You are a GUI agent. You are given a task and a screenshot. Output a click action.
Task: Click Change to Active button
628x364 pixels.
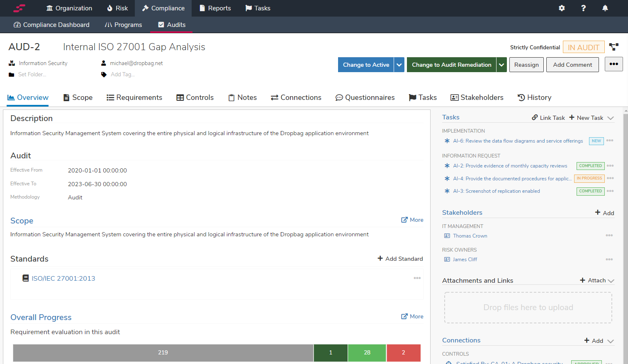366,65
